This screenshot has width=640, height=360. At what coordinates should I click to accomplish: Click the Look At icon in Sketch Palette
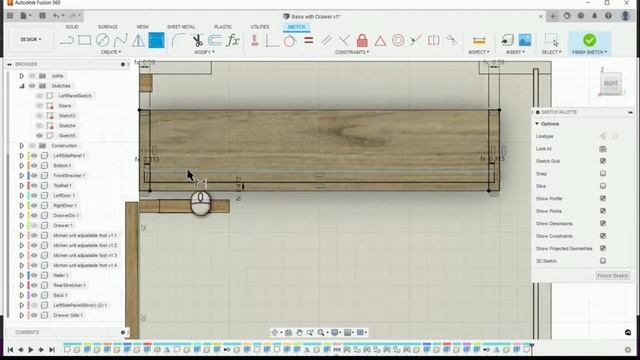click(603, 149)
